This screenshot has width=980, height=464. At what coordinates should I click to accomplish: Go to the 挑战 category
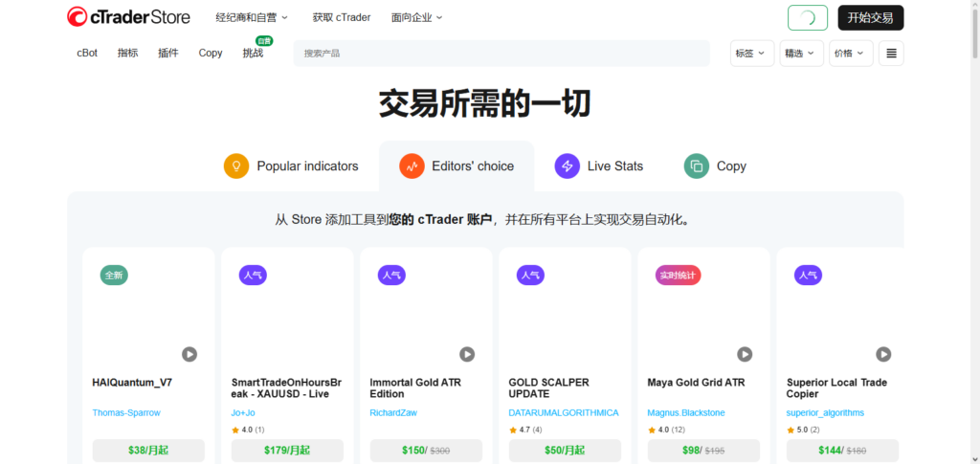253,53
